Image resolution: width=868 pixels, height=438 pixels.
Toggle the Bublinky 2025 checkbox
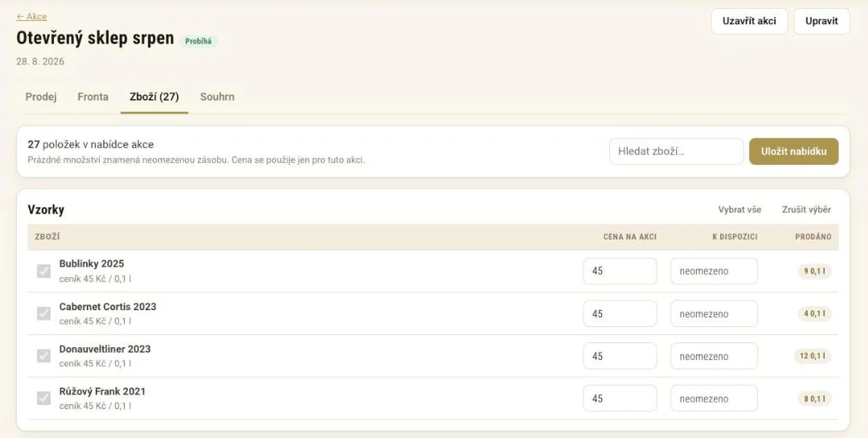[x=43, y=271]
